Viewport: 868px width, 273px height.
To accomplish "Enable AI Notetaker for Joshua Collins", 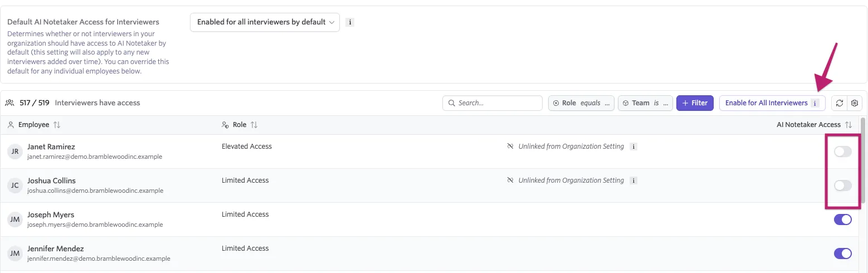I will (843, 186).
